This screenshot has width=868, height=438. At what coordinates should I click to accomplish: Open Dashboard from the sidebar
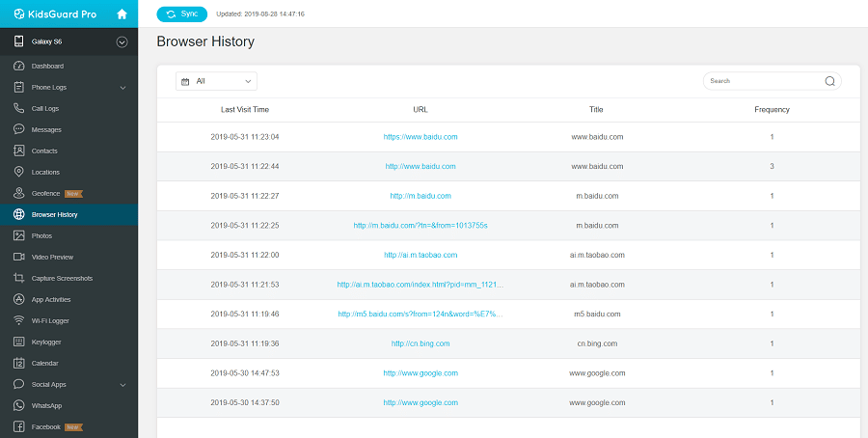(47, 66)
